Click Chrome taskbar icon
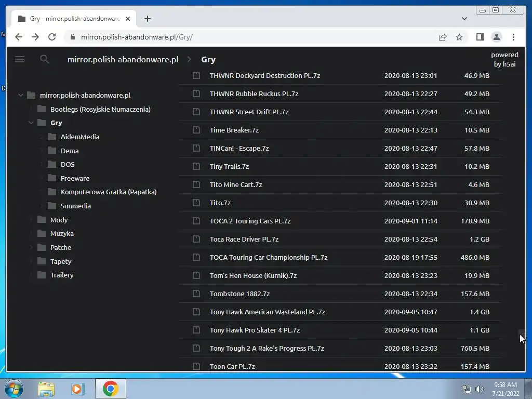This screenshot has height=399, width=532. 111,389
